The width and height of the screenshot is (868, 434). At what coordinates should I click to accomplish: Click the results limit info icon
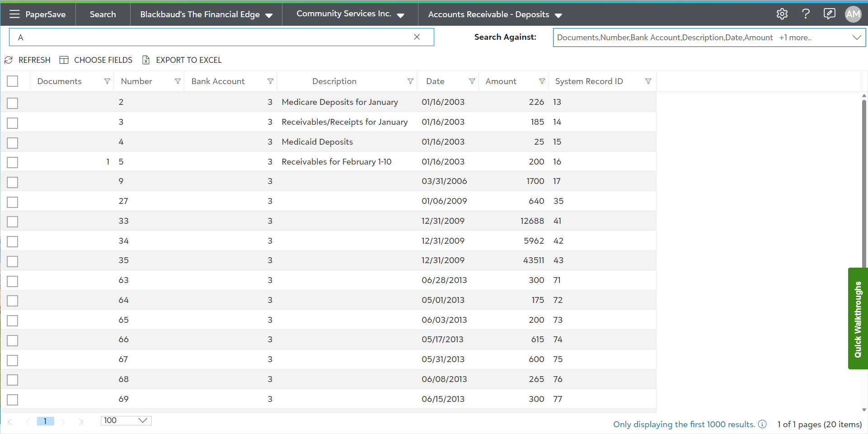coord(762,424)
